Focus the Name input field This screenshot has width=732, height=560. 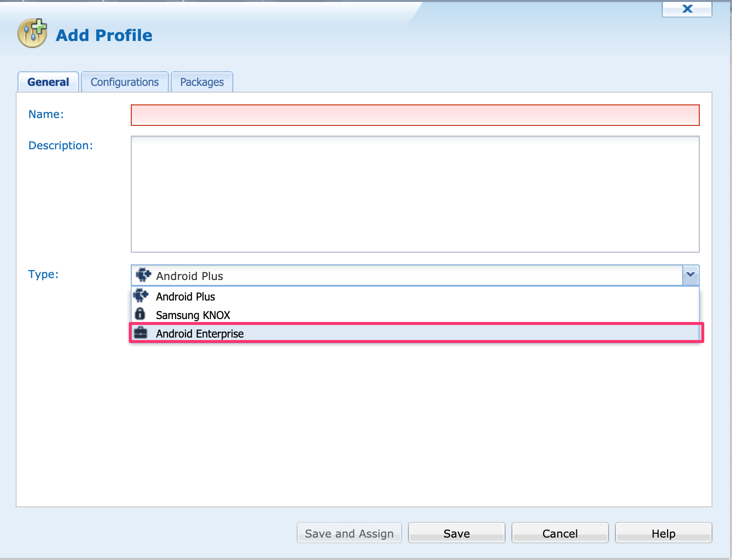click(415, 115)
